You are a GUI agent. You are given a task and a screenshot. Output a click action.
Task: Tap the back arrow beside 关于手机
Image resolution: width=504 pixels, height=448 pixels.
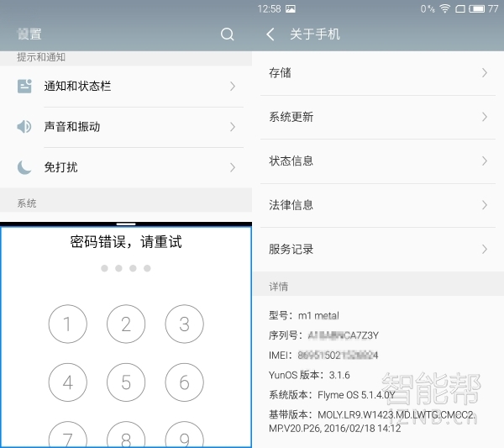[x=270, y=34]
